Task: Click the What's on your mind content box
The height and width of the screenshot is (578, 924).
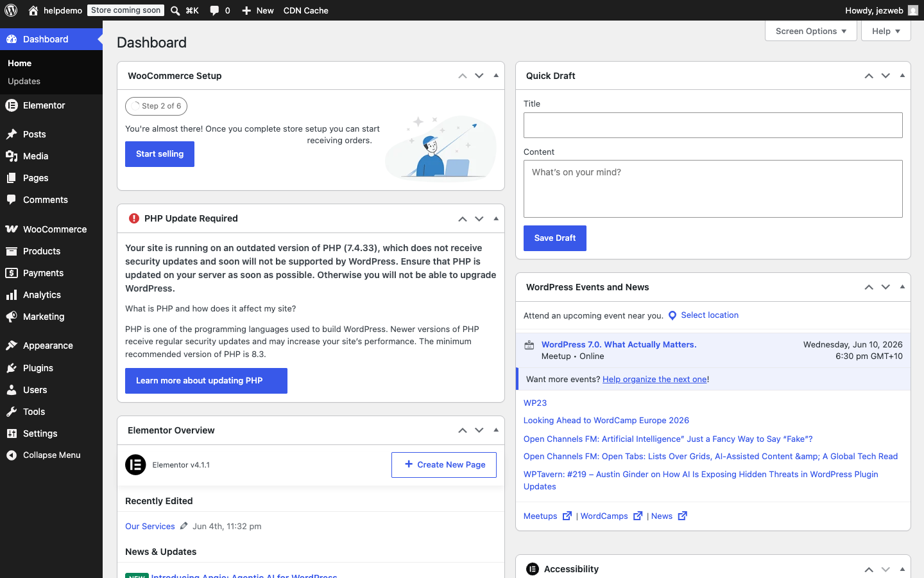Action: point(713,189)
